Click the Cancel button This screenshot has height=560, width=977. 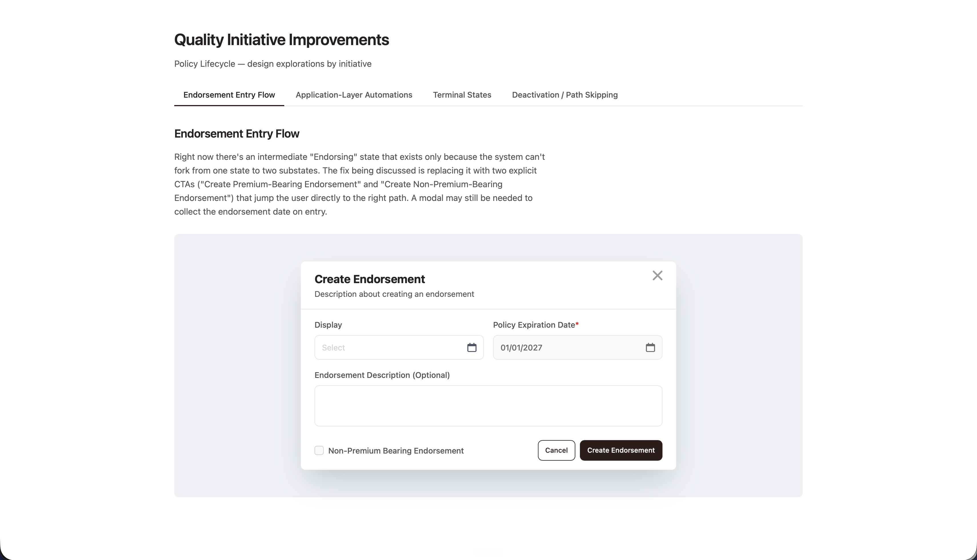pos(556,450)
